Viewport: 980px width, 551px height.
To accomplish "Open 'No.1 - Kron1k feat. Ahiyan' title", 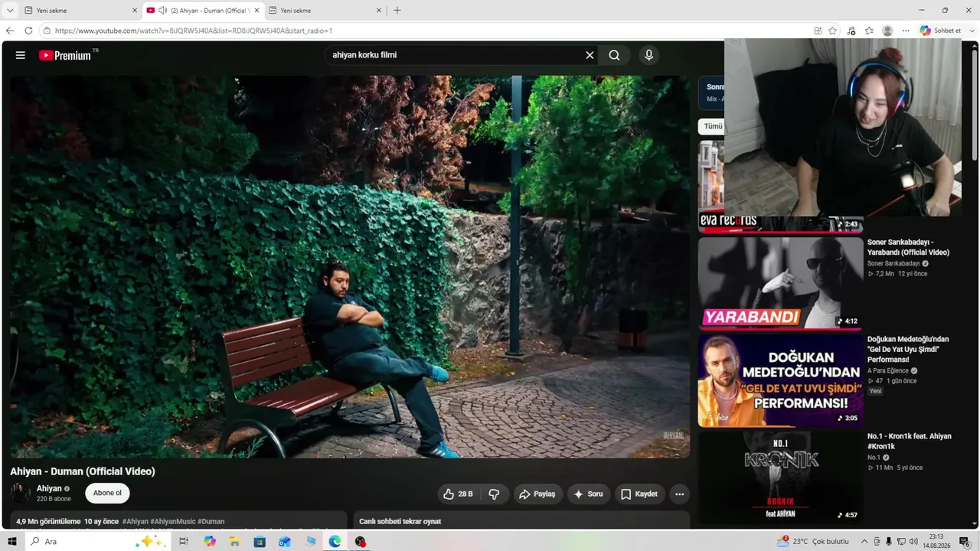I will coord(910,442).
